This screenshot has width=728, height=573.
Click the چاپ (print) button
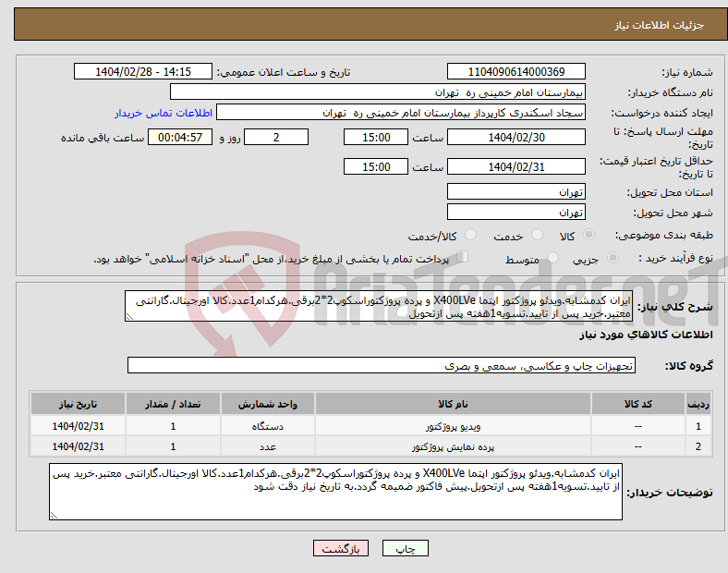(x=405, y=548)
